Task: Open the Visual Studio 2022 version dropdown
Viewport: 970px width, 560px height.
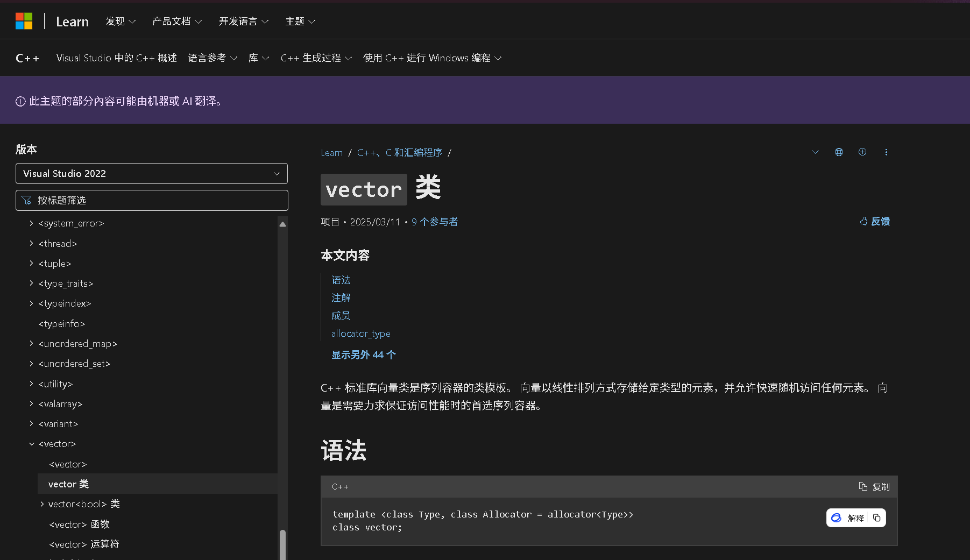Action: coord(152,174)
